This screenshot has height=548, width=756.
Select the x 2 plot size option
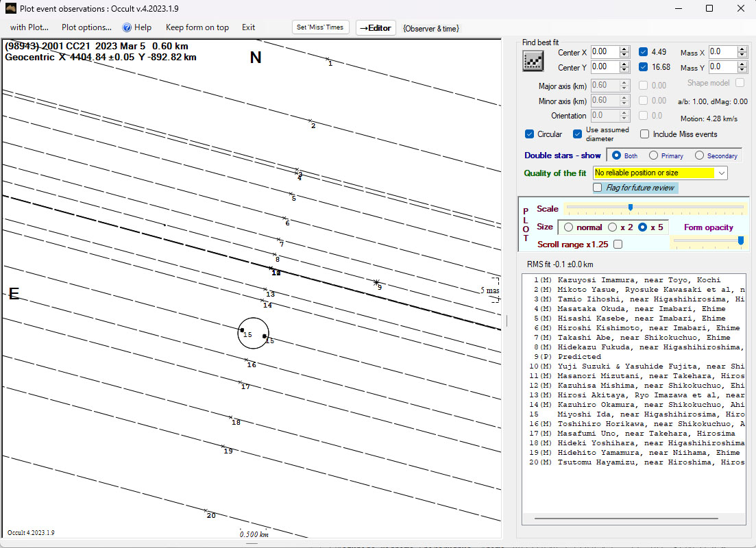pos(613,227)
